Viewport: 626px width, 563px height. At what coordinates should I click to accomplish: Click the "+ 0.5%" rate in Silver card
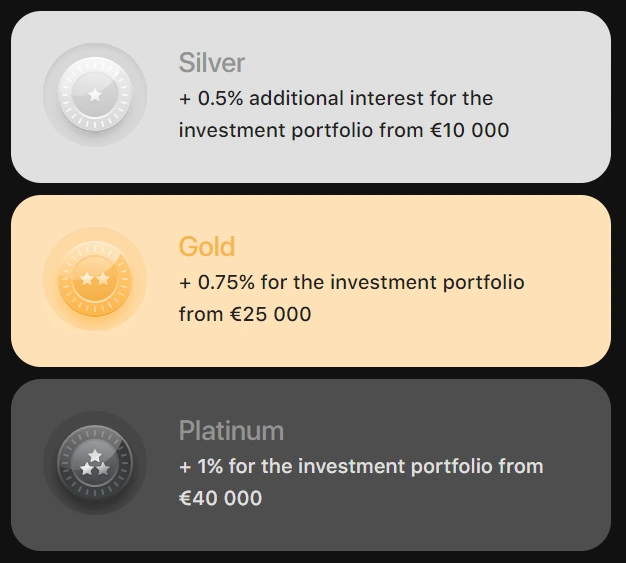tap(211, 98)
